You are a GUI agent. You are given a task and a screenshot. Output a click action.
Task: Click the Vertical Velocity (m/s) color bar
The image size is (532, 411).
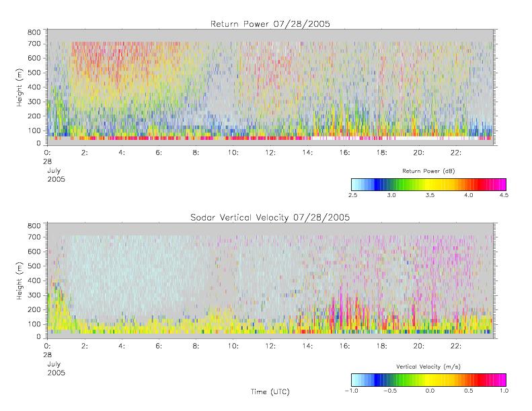click(428, 380)
